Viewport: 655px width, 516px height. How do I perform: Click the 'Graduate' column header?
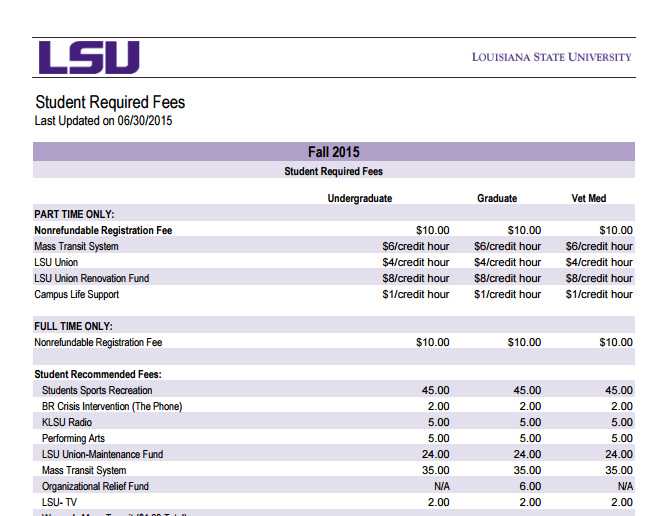[x=497, y=198]
